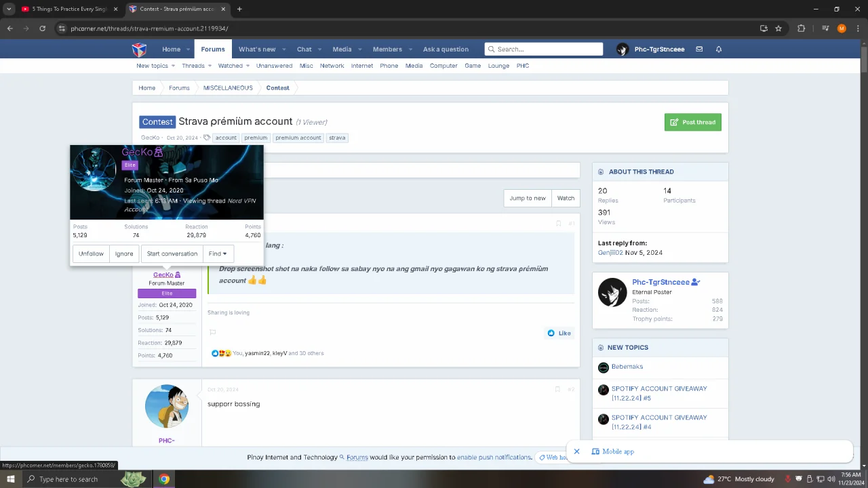Open the Unanswered sub-nav link
Image resolution: width=868 pixels, height=488 pixels.
tap(275, 66)
